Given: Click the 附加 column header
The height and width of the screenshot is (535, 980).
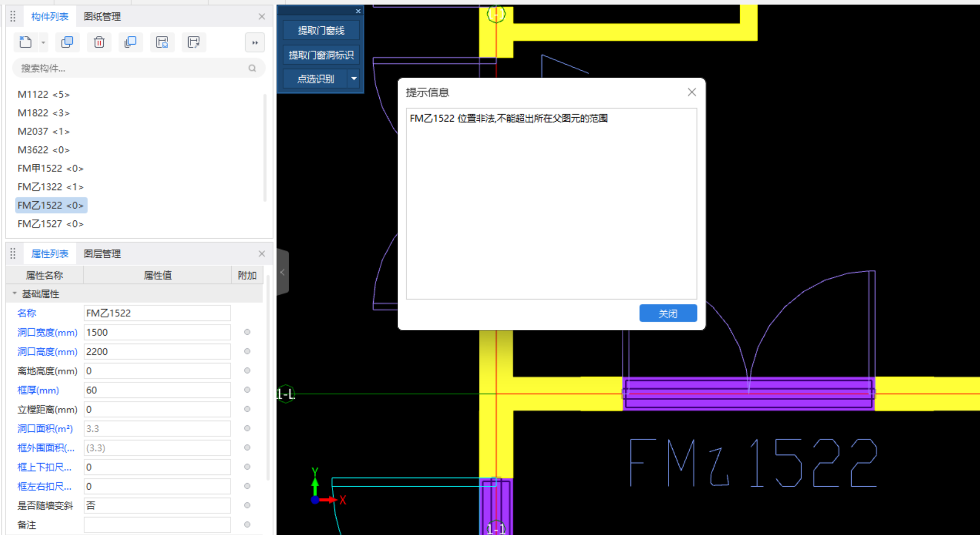Looking at the screenshot, I should pos(247,276).
